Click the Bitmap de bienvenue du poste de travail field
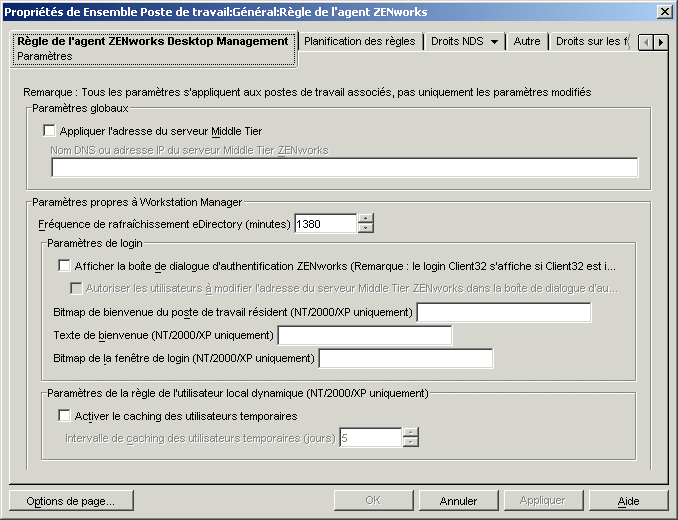Image resolution: width=678 pixels, height=520 pixels. [504, 313]
